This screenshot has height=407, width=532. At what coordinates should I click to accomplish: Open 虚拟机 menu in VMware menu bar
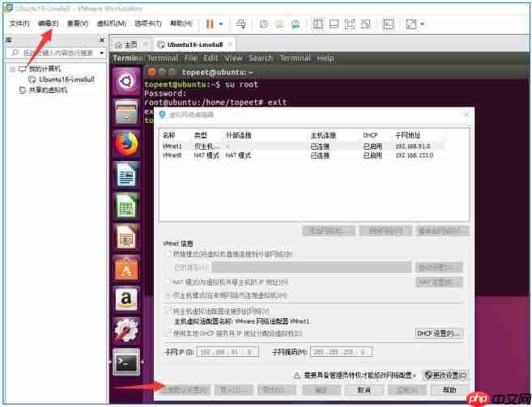[112, 23]
